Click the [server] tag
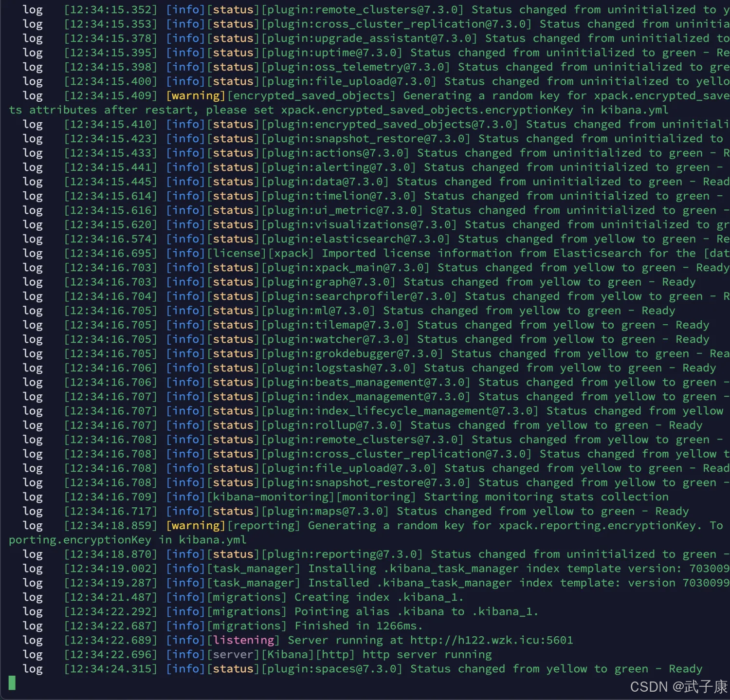Image resolution: width=730 pixels, height=700 pixels. (234, 655)
